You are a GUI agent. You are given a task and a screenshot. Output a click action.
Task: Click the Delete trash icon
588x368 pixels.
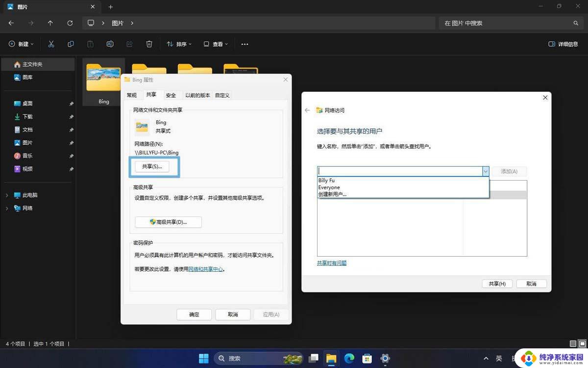click(x=149, y=44)
